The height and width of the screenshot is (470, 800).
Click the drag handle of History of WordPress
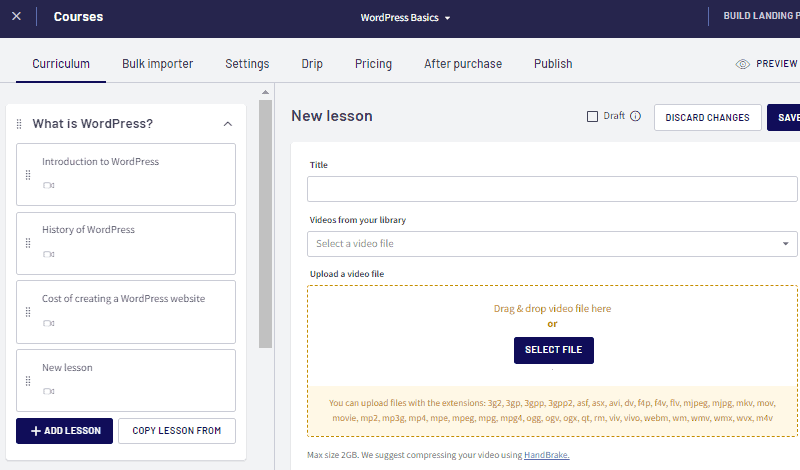pos(28,243)
